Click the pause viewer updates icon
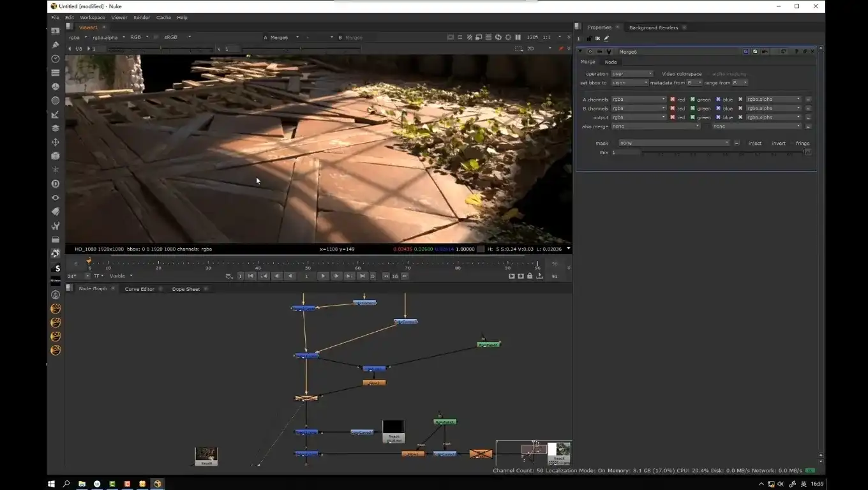The width and height of the screenshot is (868, 490). click(518, 38)
